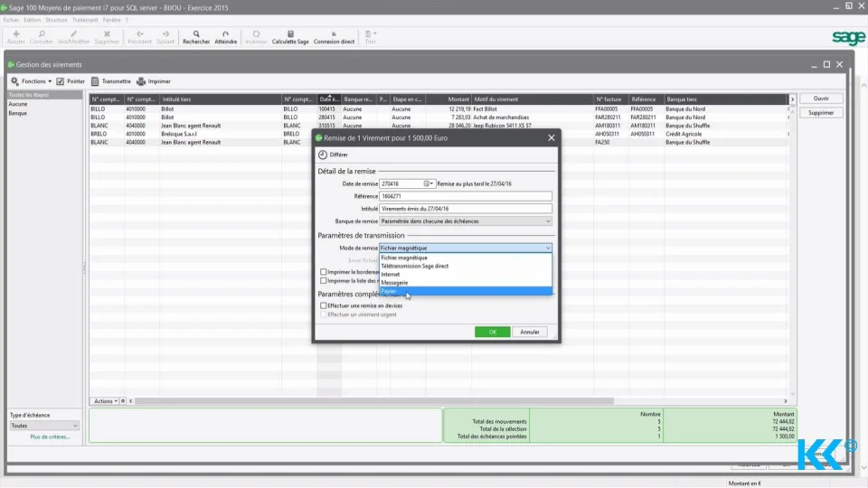Click Imprimer printer toolbar item
Screen dimensions: 868x488
pyautogui.click(x=154, y=81)
